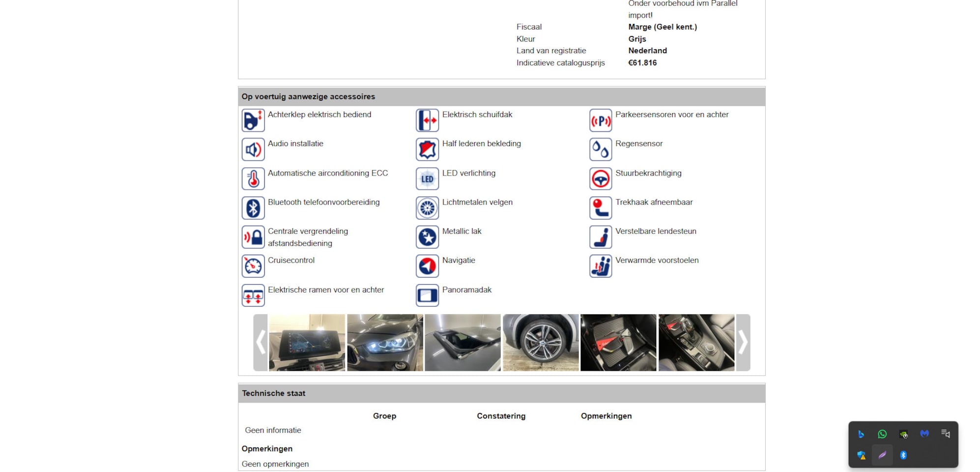The width and height of the screenshot is (980, 472).
Task: Open the navigation screen photo thumbnail
Action: 307,342
